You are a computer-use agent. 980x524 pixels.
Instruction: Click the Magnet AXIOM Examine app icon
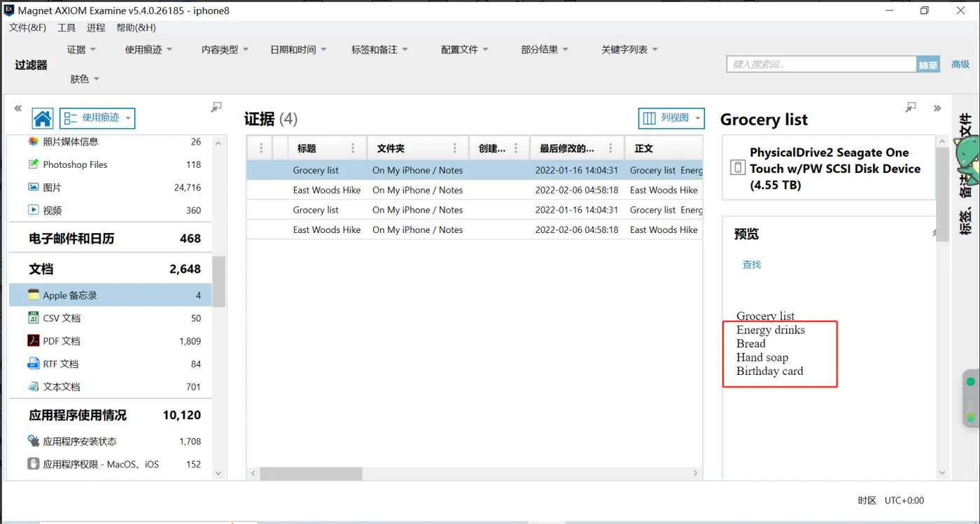[9, 10]
